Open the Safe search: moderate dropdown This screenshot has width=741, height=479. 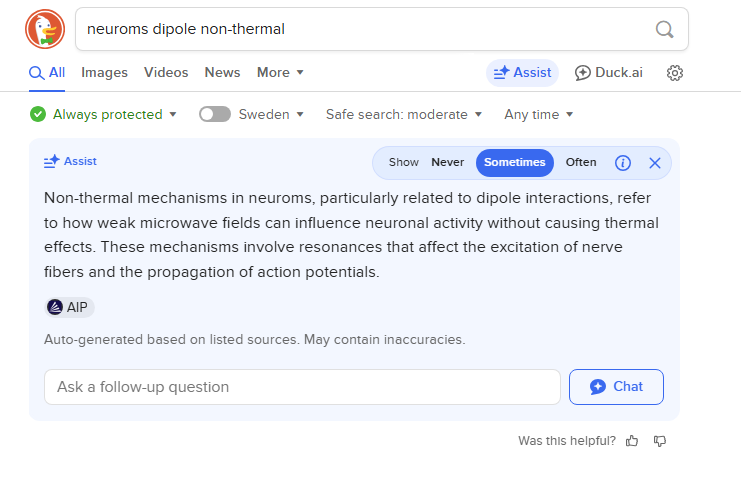point(404,114)
